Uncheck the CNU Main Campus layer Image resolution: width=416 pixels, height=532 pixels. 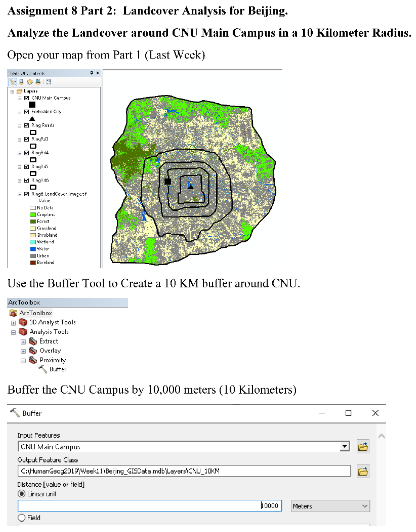pyautogui.click(x=27, y=98)
